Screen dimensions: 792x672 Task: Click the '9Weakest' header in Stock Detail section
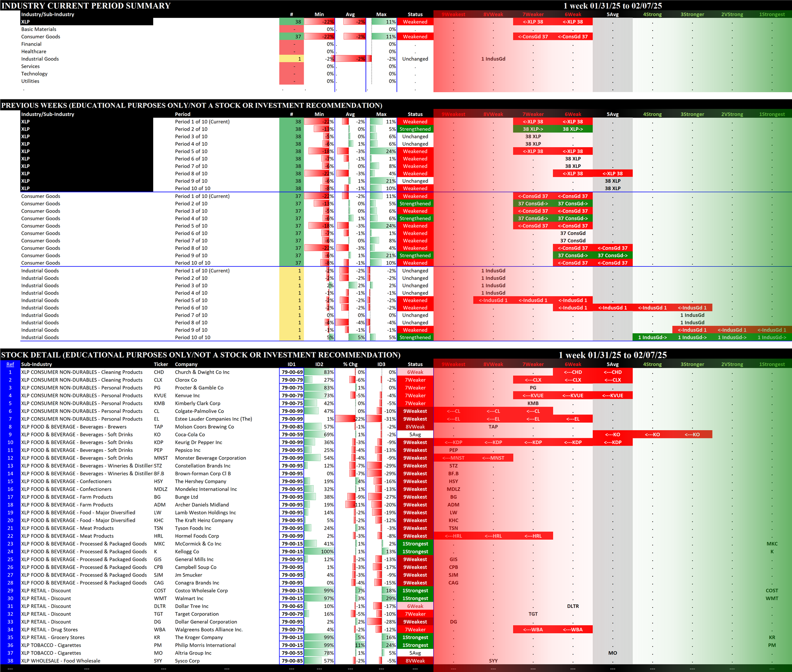click(x=453, y=364)
